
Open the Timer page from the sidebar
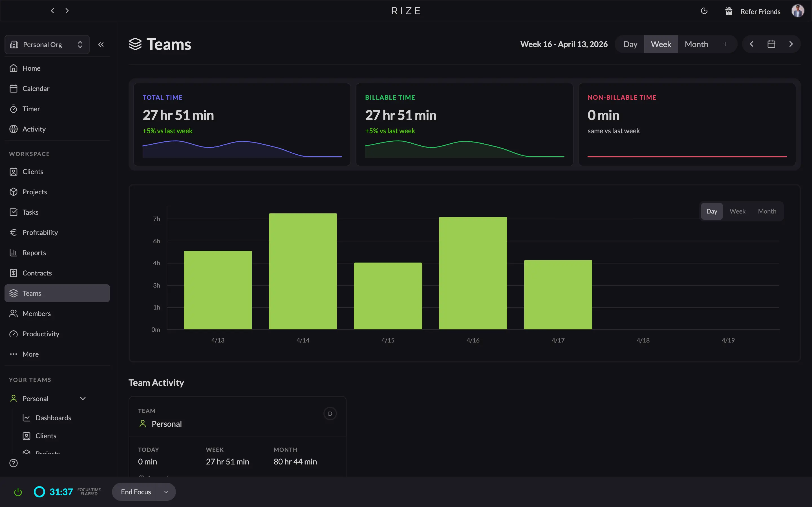[31, 109]
